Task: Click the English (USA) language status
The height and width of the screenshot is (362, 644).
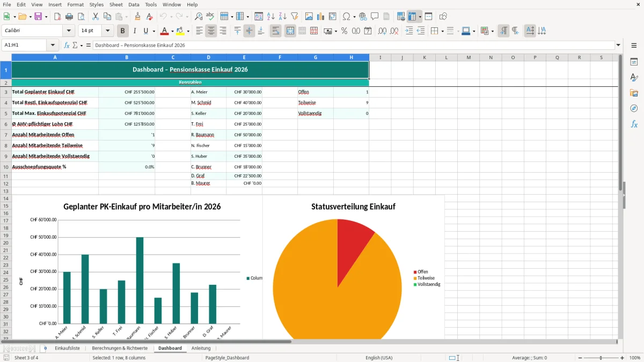Action: (x=379, y=358)
